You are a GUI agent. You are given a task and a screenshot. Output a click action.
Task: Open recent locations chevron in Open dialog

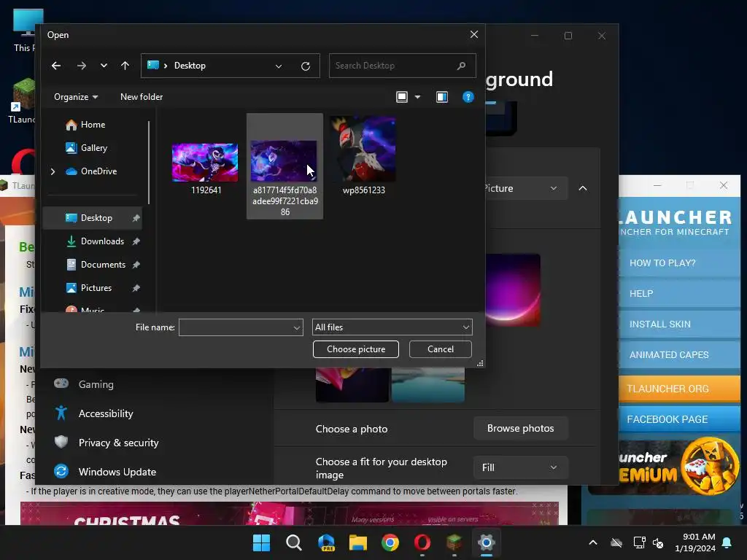104,66
